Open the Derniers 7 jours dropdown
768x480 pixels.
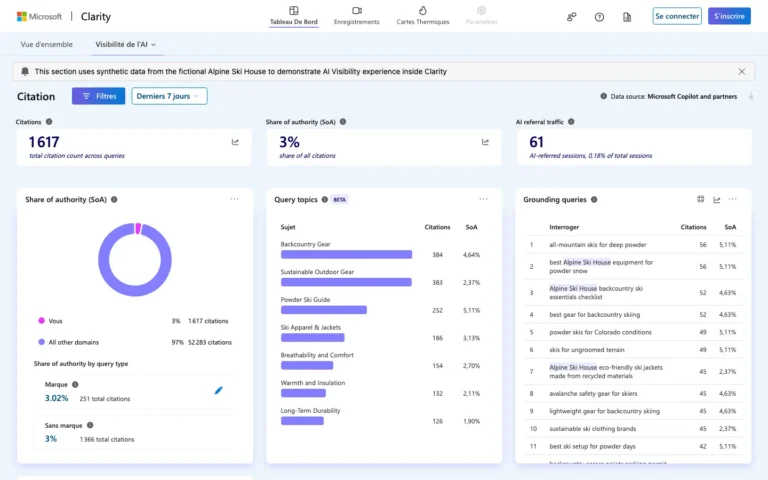point(169,96)
